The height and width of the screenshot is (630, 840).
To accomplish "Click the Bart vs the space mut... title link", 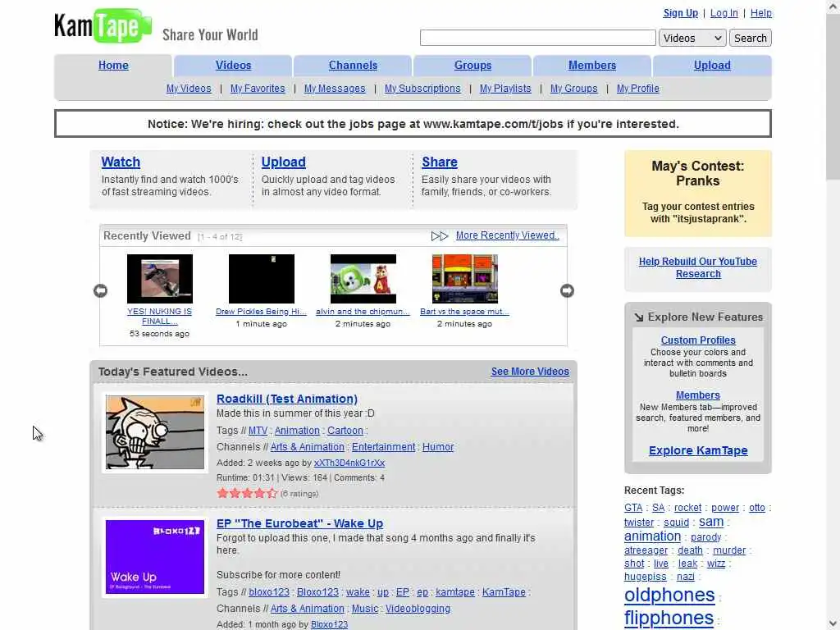I will 464,311.
